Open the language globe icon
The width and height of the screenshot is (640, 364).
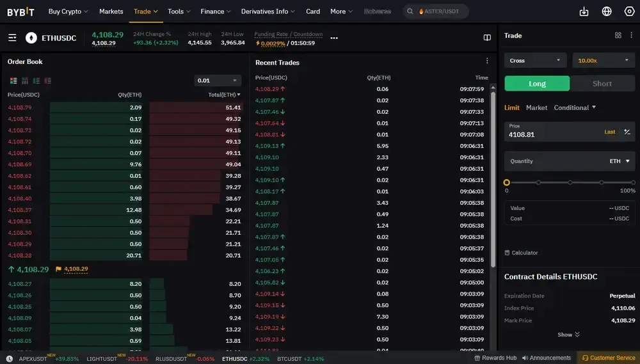pos(607,12)
